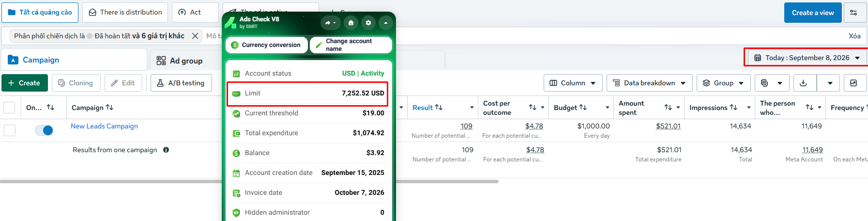Click the Currency conversion button

click(267, 45)
